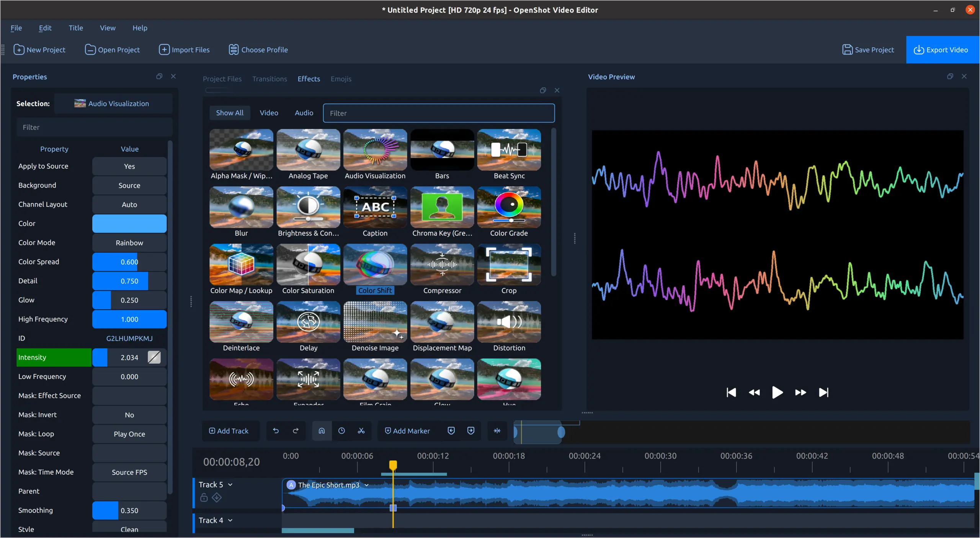Select the Compressor effect
Screen dimensions: 980x538
(x=442, y=270)
